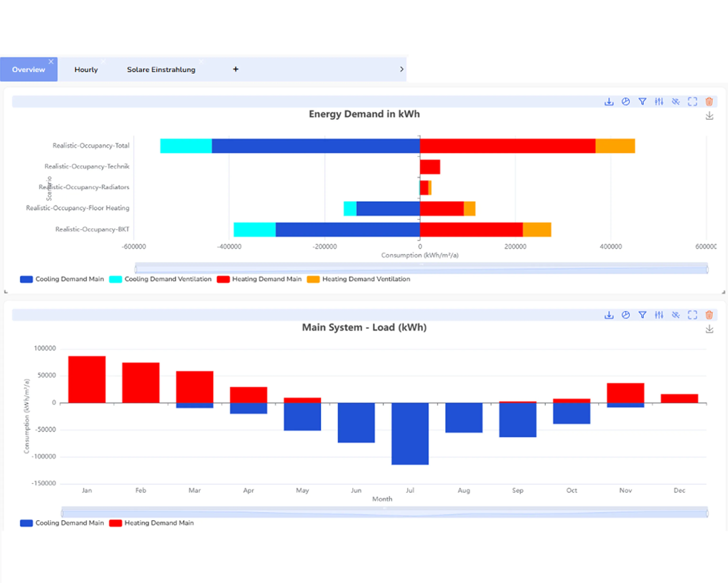
Task: Add a new tab with plus button
Action: click(236, 69)
